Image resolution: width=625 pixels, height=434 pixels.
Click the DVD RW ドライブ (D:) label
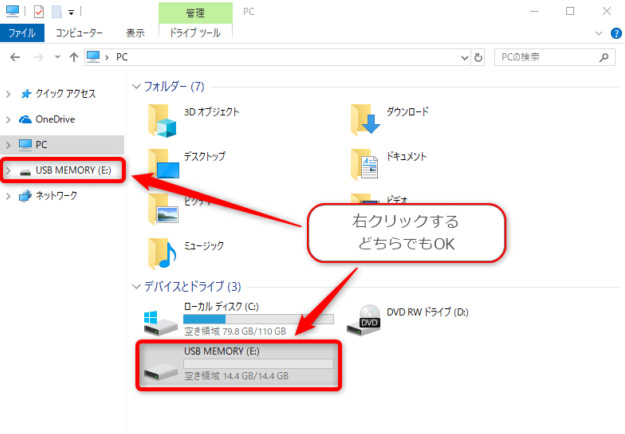pyautogui.click(x=427, y=312)
